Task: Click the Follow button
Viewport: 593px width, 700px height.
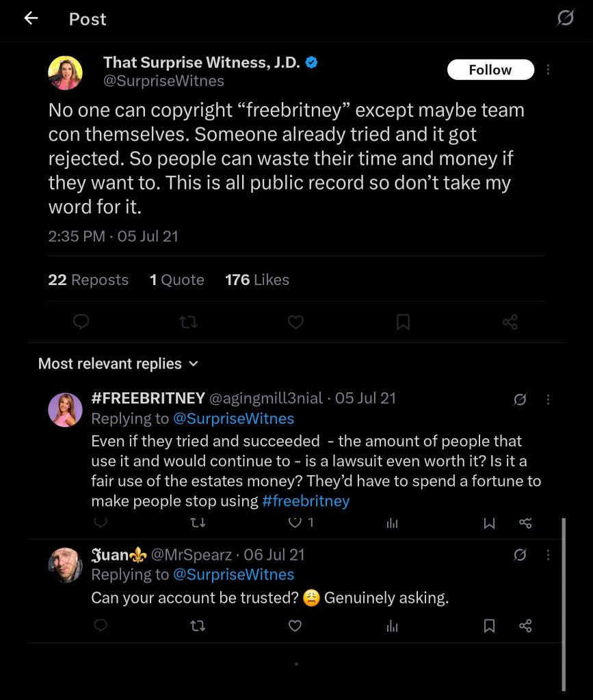Action: [490, 70]
